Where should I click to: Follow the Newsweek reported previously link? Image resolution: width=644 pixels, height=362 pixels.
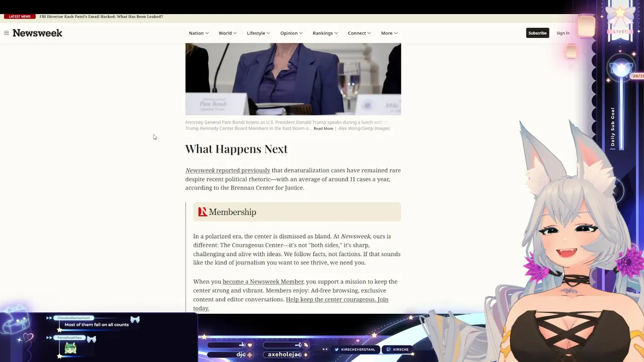[227, 170]
